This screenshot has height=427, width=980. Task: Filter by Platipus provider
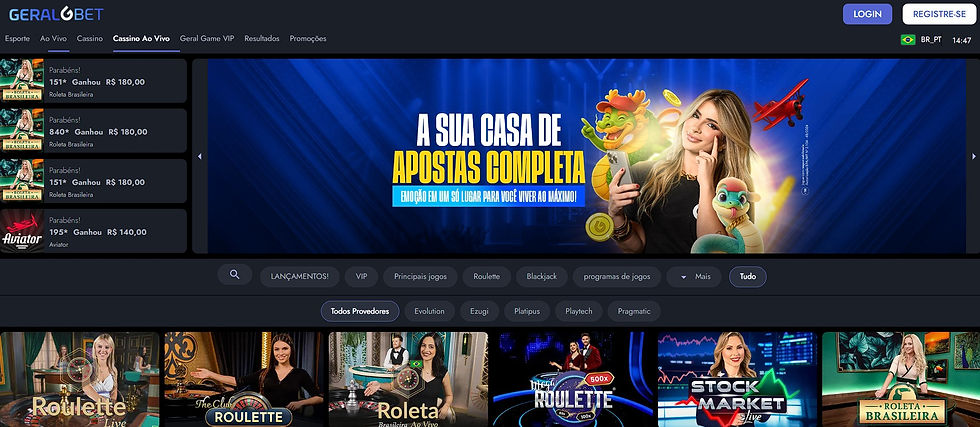(527, 311)
